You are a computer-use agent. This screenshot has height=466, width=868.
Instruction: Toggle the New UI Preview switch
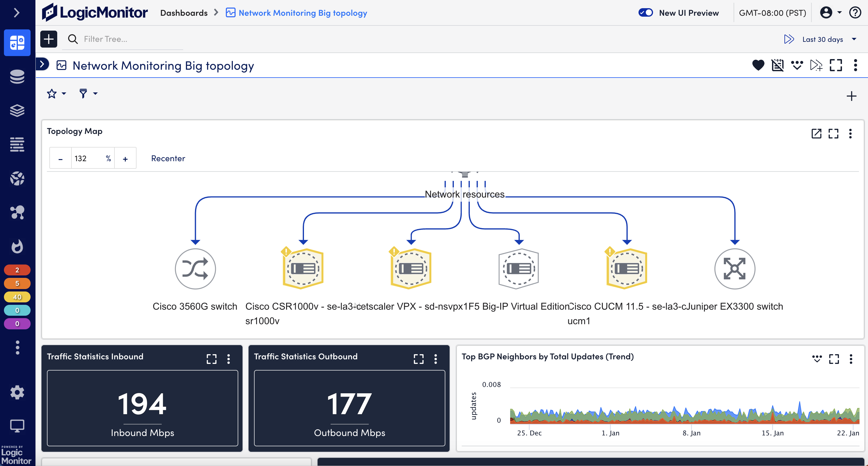(645, 13)
